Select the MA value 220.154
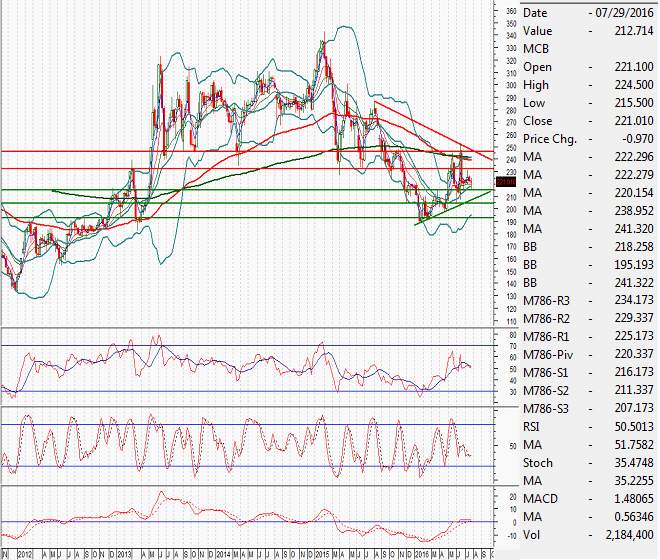Viewport: 660px width, 560px height. pyautogui.click(x=633, y=192)
